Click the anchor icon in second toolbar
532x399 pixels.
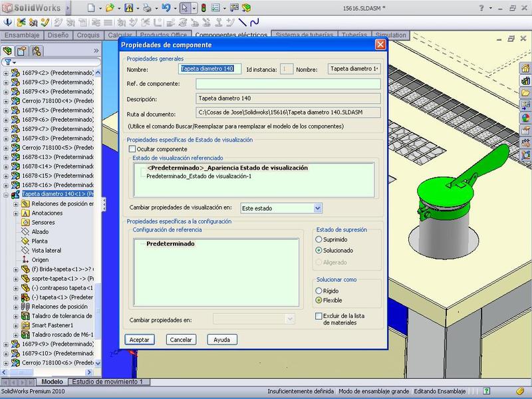(8, 23)
